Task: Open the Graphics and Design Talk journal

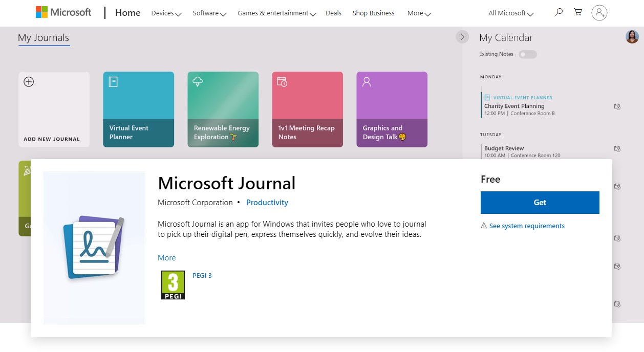Action: [392, 109]
